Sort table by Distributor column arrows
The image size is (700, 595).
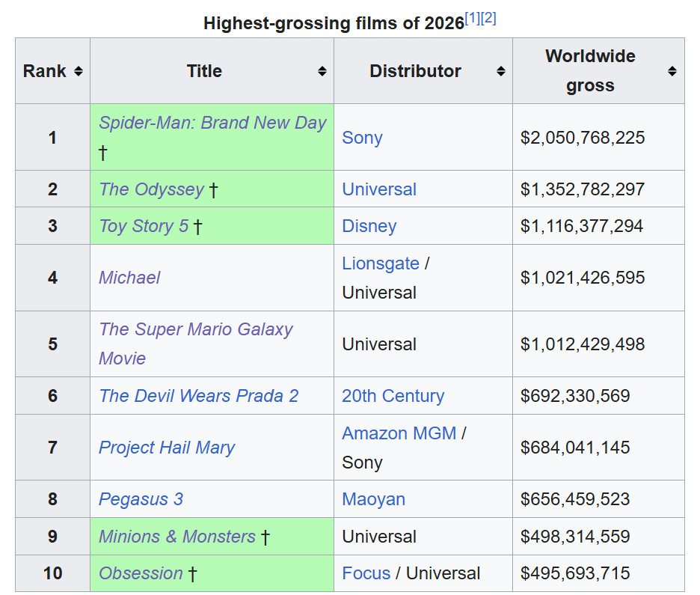[501, 71]
